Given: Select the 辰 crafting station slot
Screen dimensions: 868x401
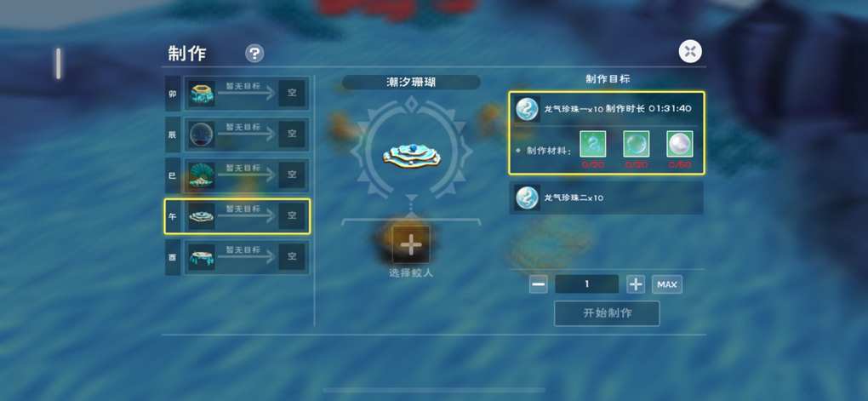Looking at the screenshot, I should pyautogui.click(x=237, y=135).
